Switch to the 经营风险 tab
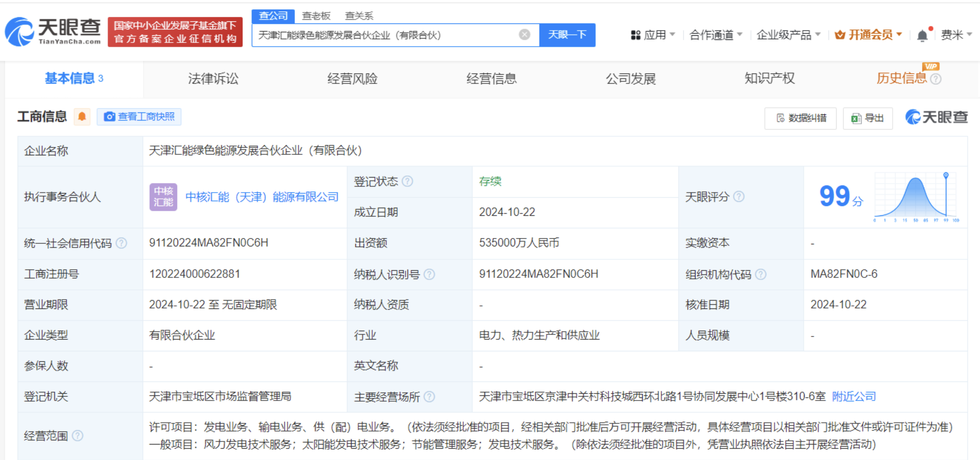The width and height of the screenshot is (980, 460). pyautogui.click(x=352, y=78)
